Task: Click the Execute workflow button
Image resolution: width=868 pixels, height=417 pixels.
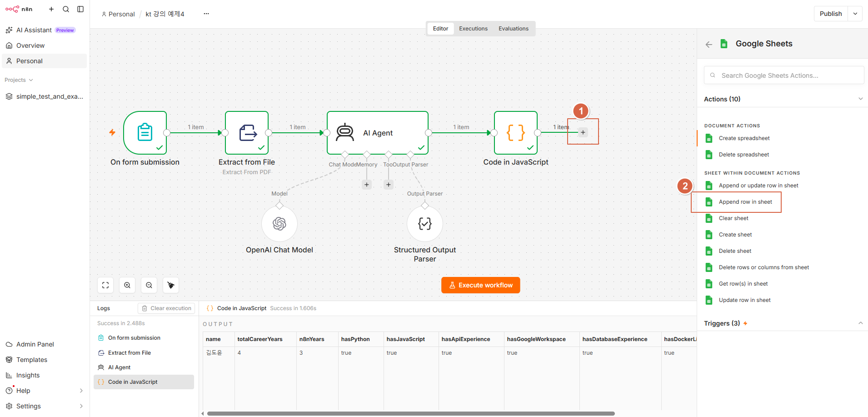Action: click(480, 285)
